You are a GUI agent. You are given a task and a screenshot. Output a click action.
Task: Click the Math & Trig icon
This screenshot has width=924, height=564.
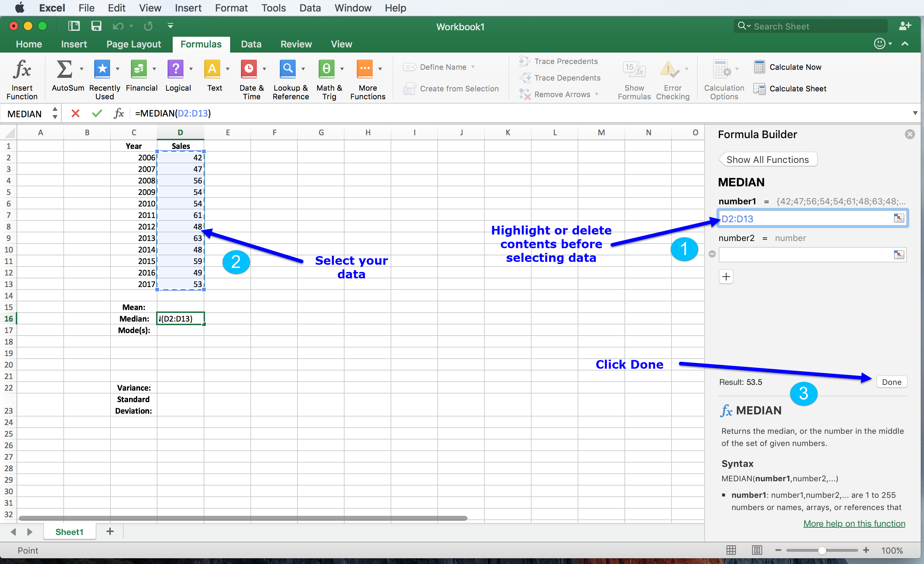click(326, 69)
